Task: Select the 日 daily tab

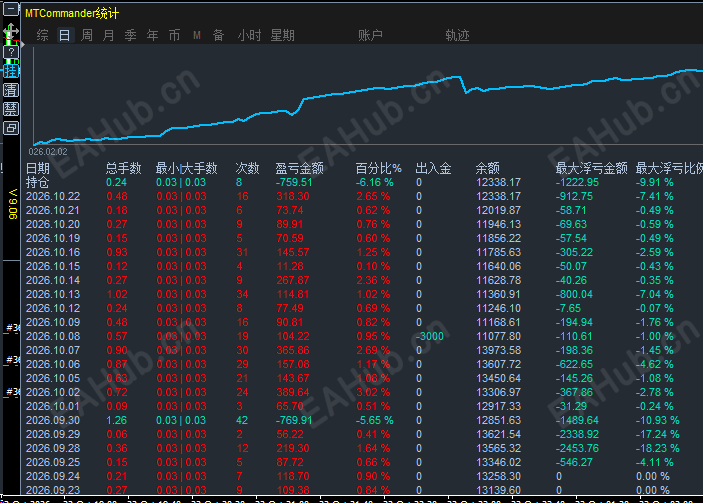Action: click(x=65, y=35)
